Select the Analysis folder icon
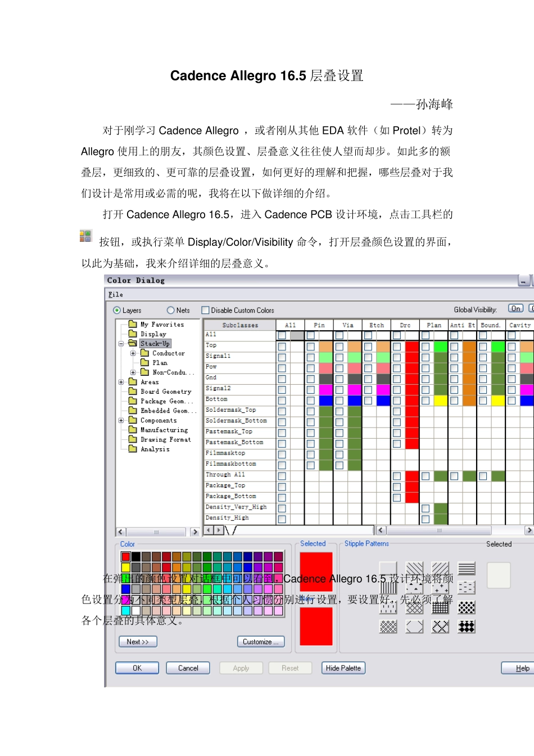 pos(133,448)
